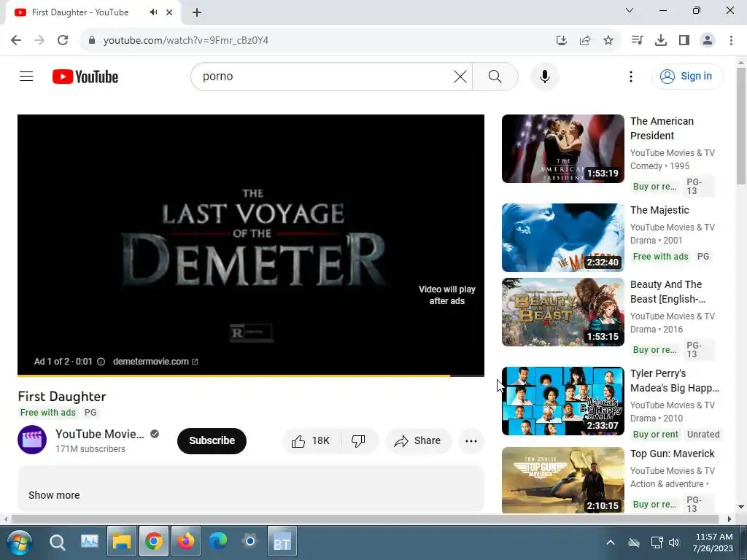Reload the page with refresh icon
The width and height of the screenshot is (747, 560).
tap(63, 40)
